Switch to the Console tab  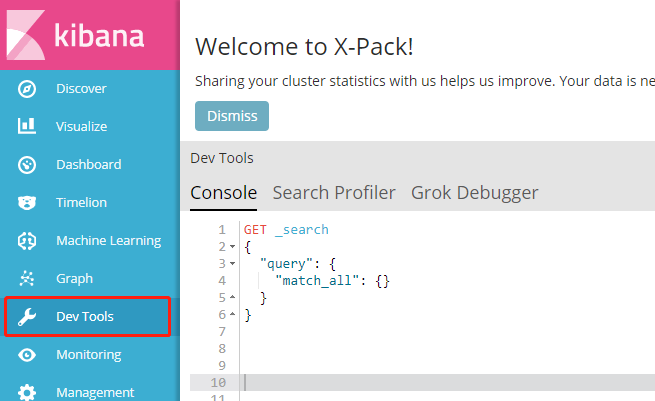coord(223,193)
